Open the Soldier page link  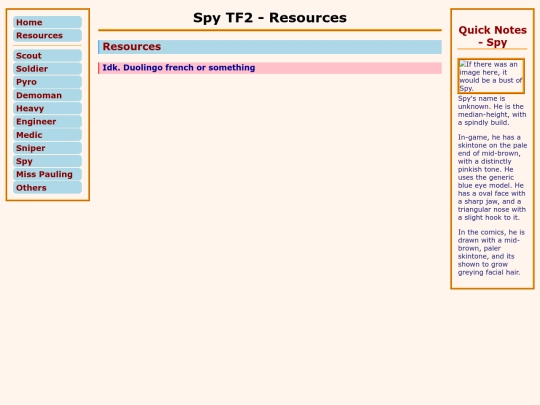coord(47,69)
